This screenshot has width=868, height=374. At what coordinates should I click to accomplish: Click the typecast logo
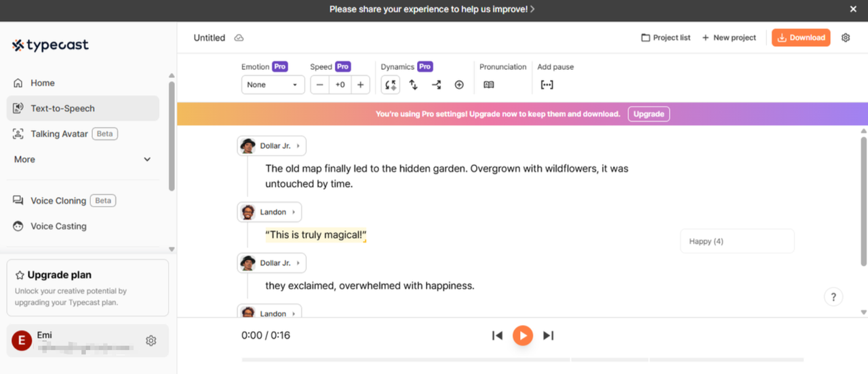[50, 45]
